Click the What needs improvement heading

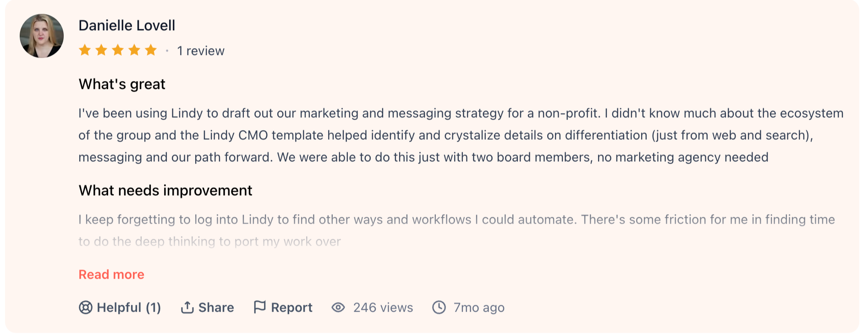click(x=165, y=191)
